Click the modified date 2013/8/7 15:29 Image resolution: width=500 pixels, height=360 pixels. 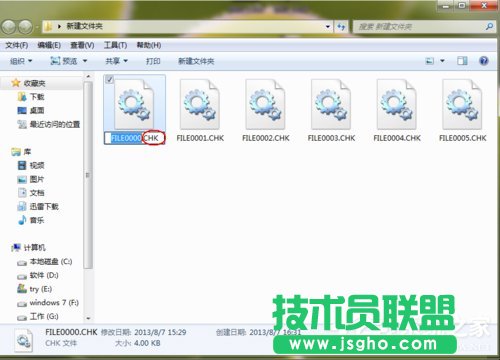(x=160, y=332)
